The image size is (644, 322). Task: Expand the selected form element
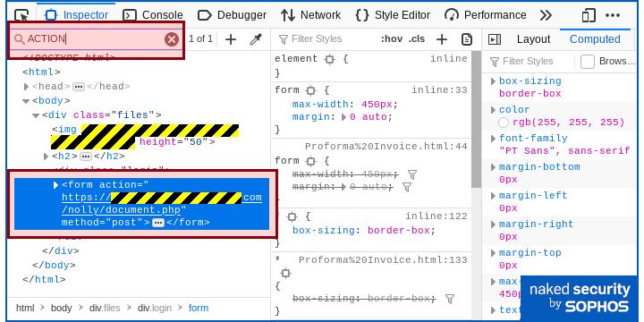pyautogui.click(x=55, y=185)
